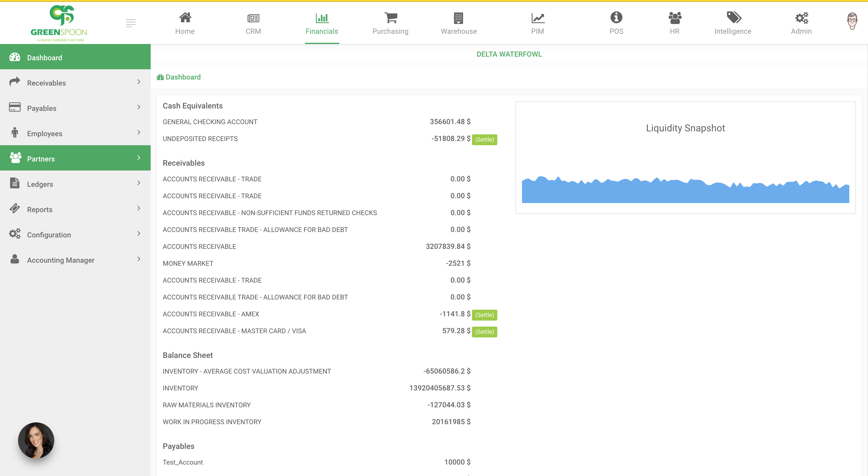Click the user avatar in the top right
Screen dimensions: 868x476
click(x=853, y=21)
